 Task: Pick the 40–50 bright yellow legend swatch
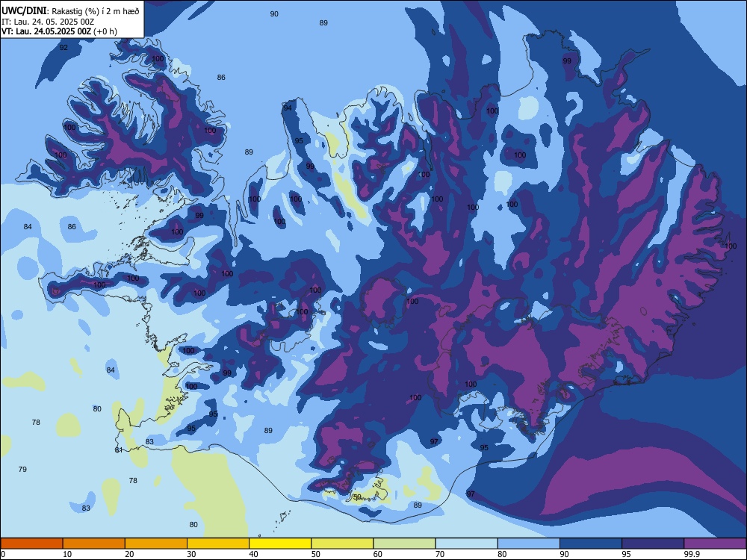click(280, 544)
